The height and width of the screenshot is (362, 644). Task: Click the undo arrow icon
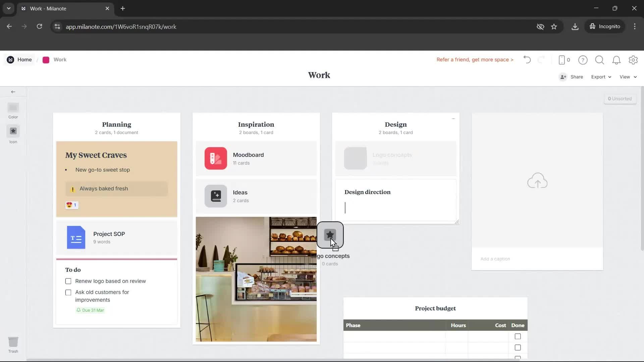pyautogui.click(x=527, y=60)
